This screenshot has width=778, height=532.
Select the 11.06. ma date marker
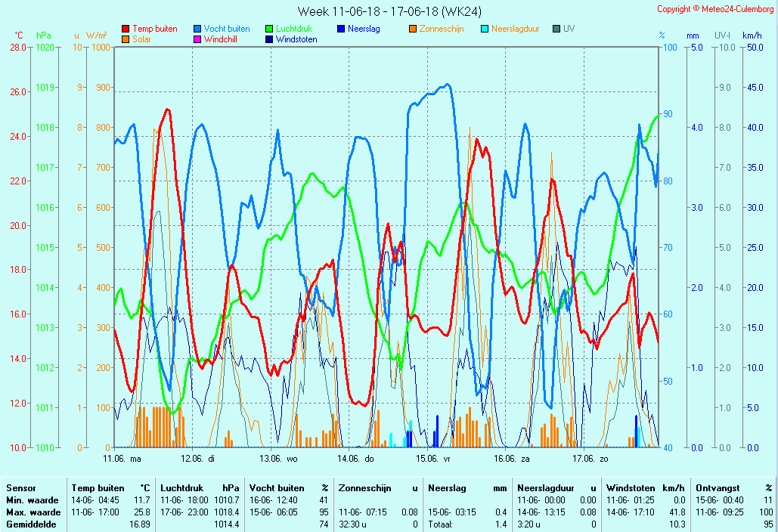click(x=122, y=458)
